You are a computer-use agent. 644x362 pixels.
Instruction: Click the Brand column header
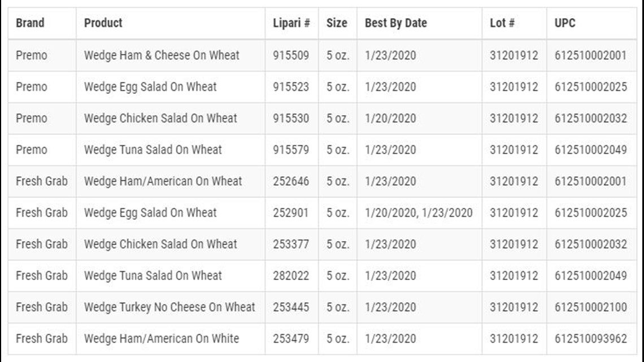(30, 23)
